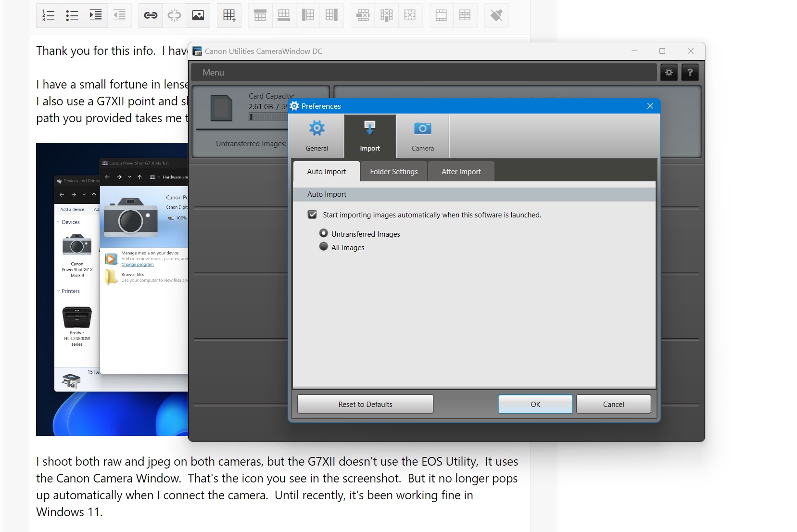Viewport: 797px width, 532px height.
Task: Click the insert column right table icon
Action: point(331,15)
